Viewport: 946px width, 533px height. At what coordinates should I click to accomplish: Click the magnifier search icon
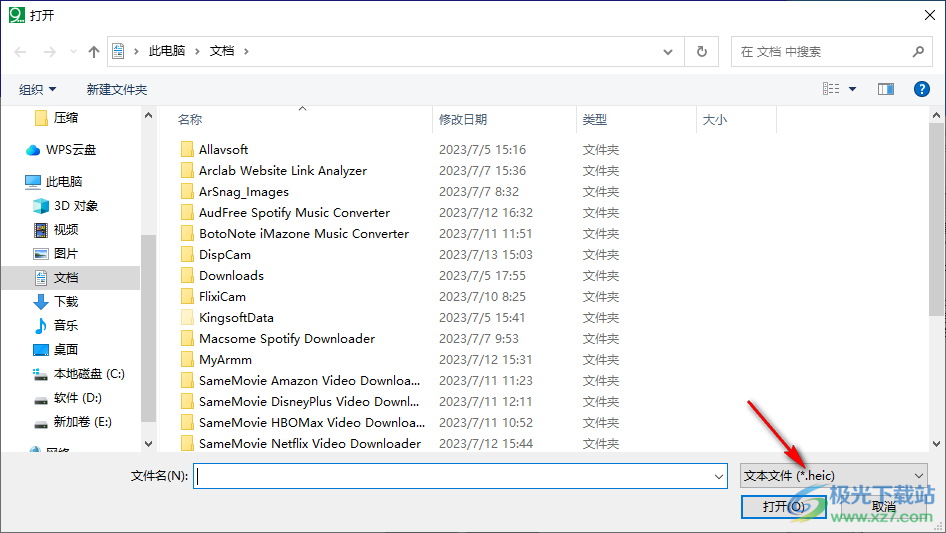[918, 52]
